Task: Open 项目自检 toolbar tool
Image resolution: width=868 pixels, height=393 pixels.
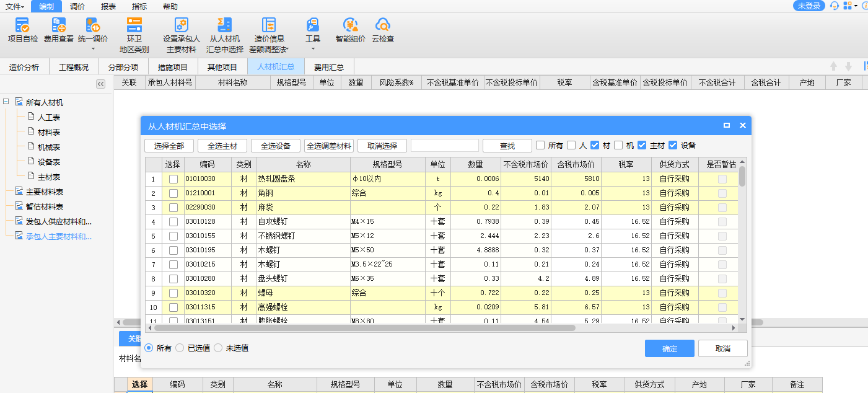Action: 22,30
